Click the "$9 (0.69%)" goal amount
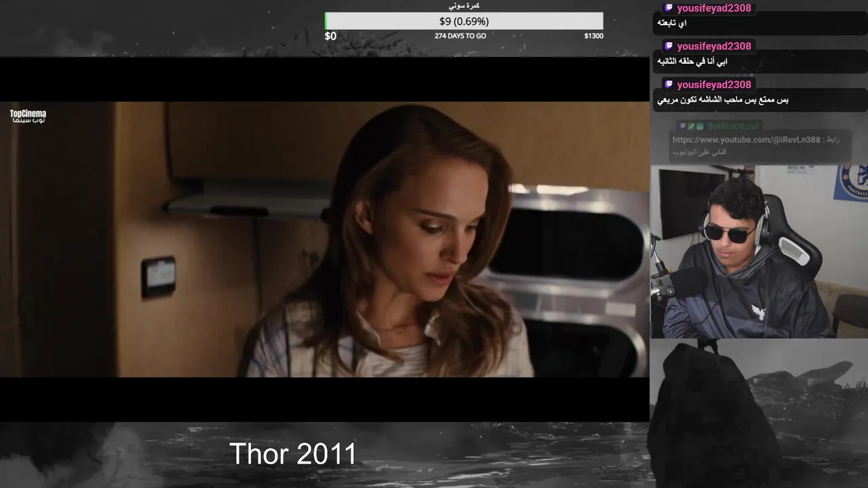The image size is (868, 488). (464, 21)
